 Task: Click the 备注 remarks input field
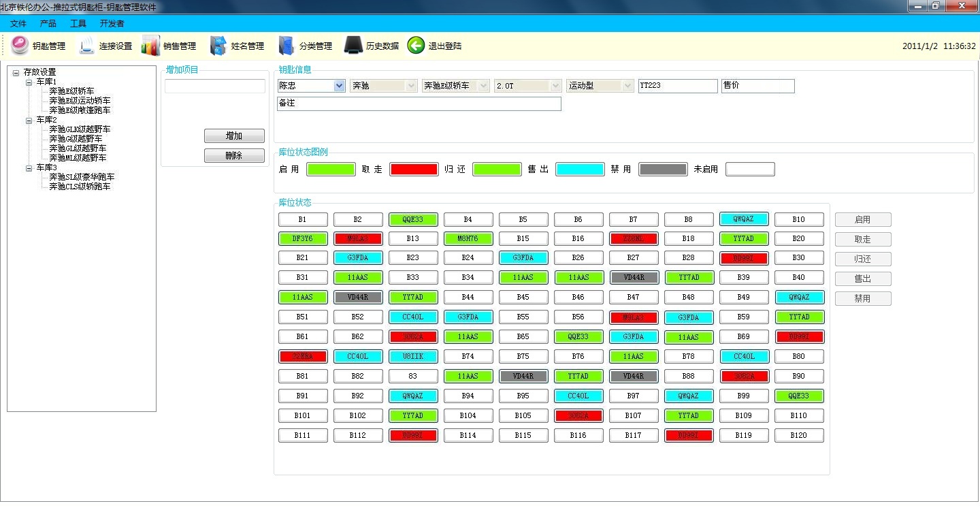pos(419,104)
